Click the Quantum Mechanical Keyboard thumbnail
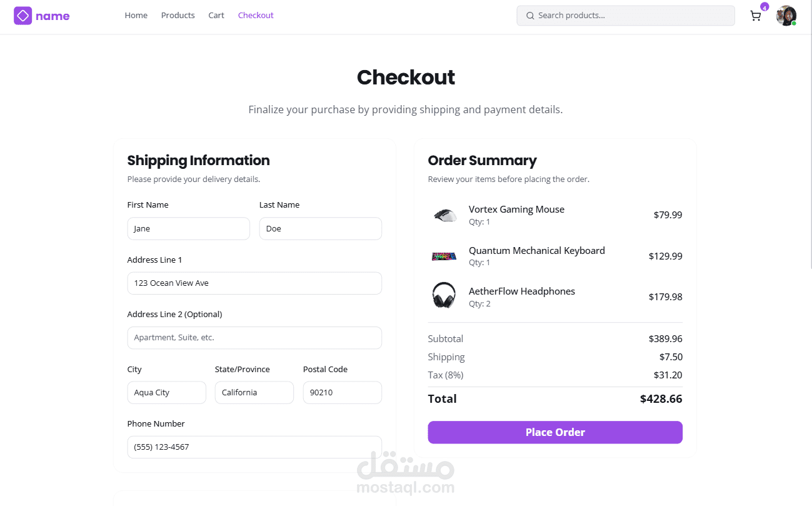Image resolution: width=812 pixels, height=506 pixels. point(444,256)
